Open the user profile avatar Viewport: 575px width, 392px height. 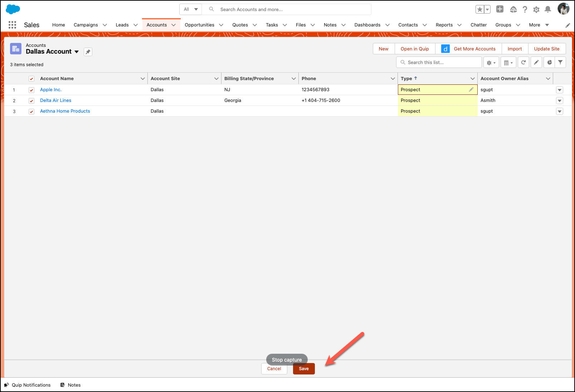coord(564,9)
